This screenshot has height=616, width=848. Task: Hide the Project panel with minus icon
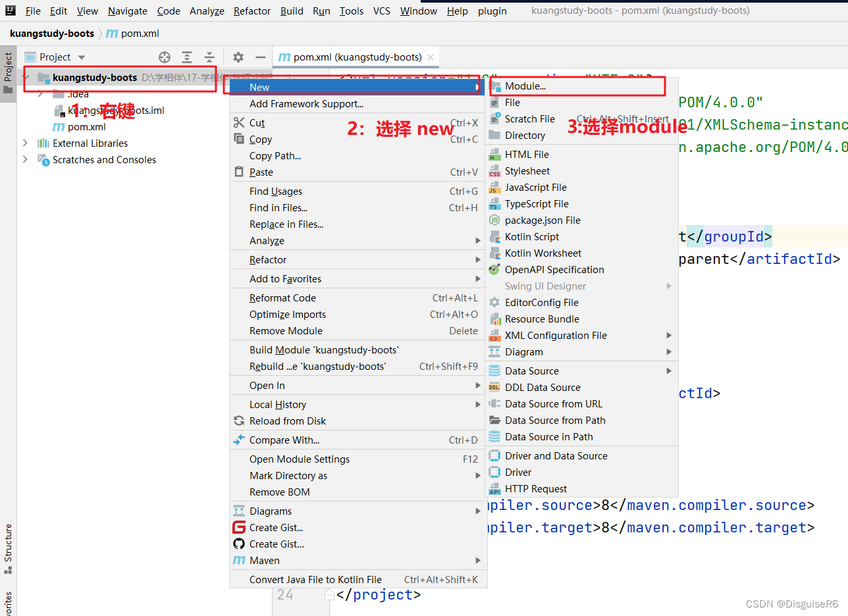point(261,57)
